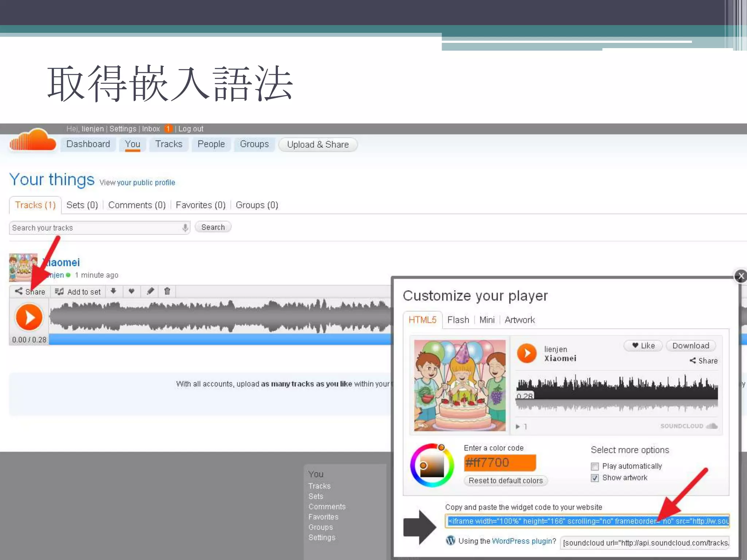Edit the track with the pencil icon
Screen dimensions: 747x560
[x=150, y=291]
